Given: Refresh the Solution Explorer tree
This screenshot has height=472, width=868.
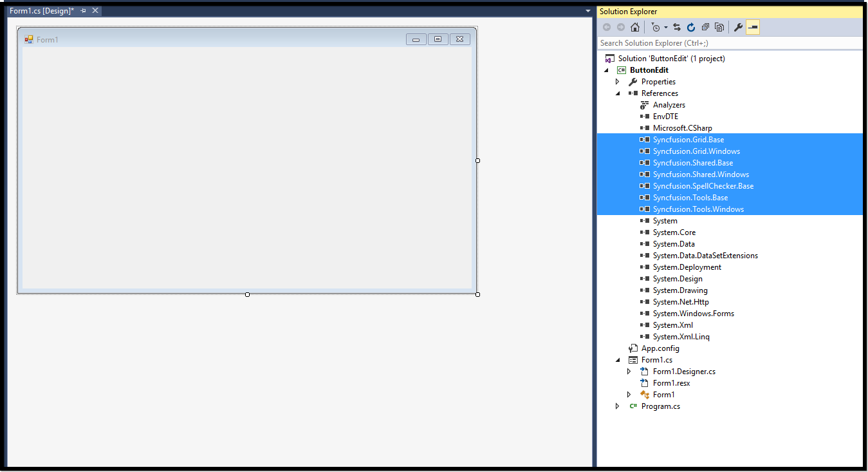Looking at the screenshot, I should click(691, 27).
